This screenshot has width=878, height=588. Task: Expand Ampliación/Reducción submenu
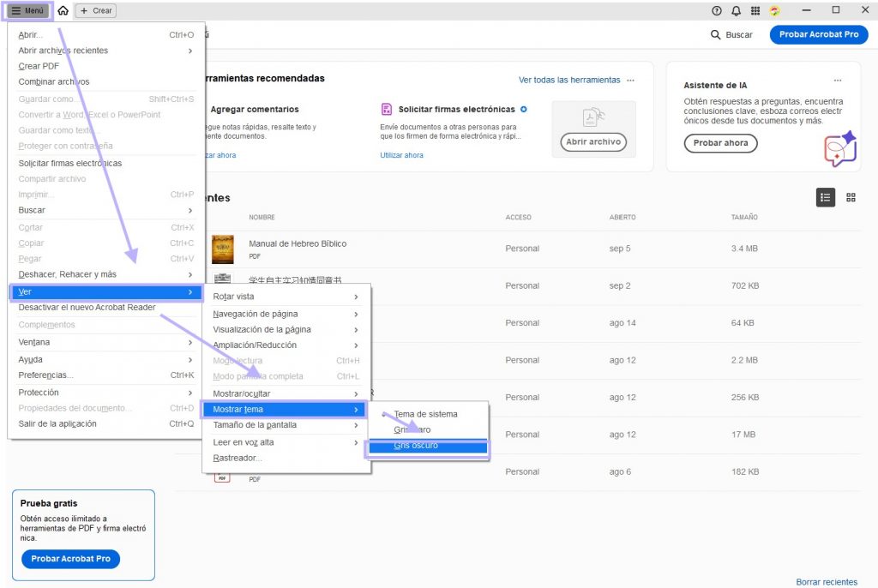286,345
